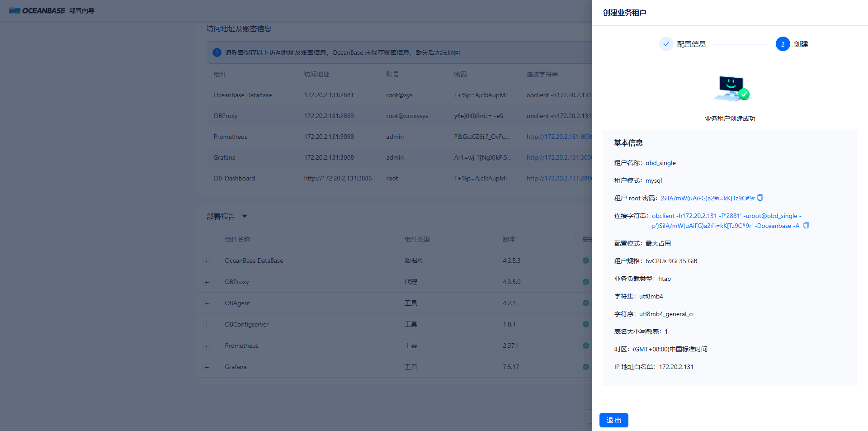The image size is (868, 431).
Task: Click the OceanBase logo in the header
Action: pyautogui.click(x=37, y=10)
